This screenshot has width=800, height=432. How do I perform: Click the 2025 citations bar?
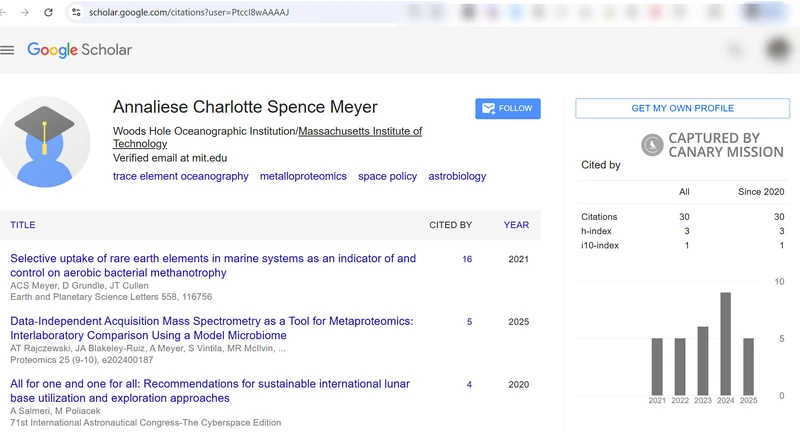click(748, 367)
